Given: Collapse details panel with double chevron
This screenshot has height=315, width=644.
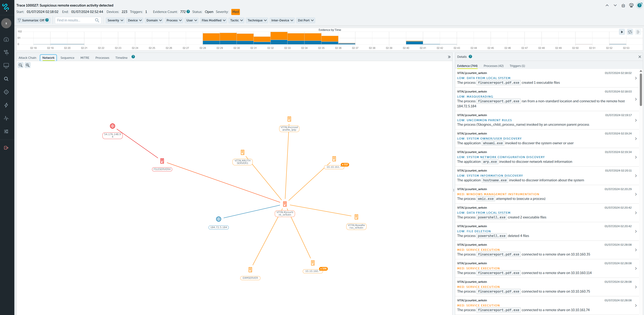Looking at the screenshot, I should [449, 57].
